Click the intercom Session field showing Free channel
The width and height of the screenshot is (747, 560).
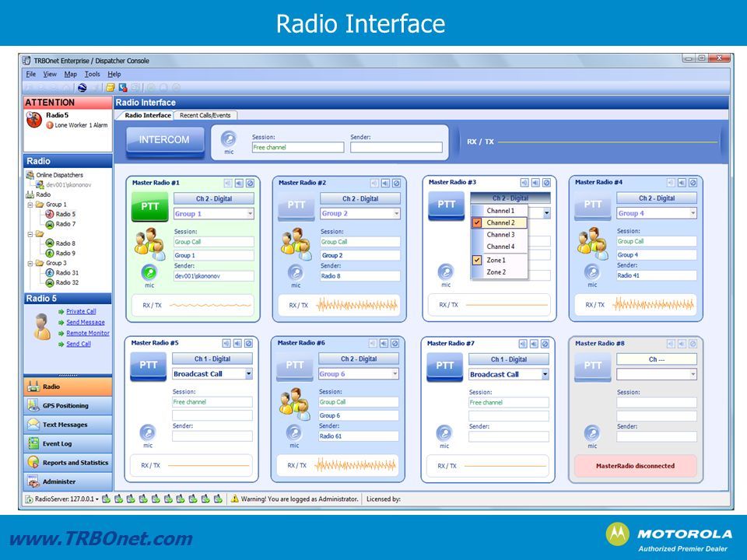click(298, 148)
